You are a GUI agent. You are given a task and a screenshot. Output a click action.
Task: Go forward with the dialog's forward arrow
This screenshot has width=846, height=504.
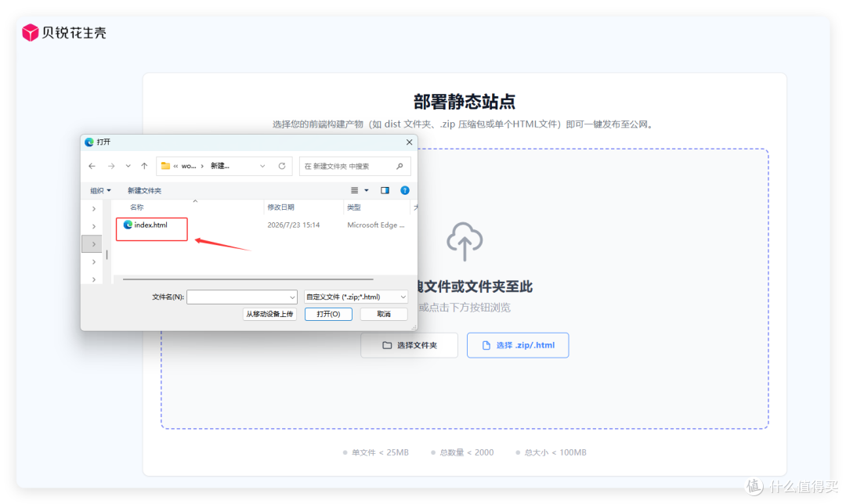tap(111, 166)
